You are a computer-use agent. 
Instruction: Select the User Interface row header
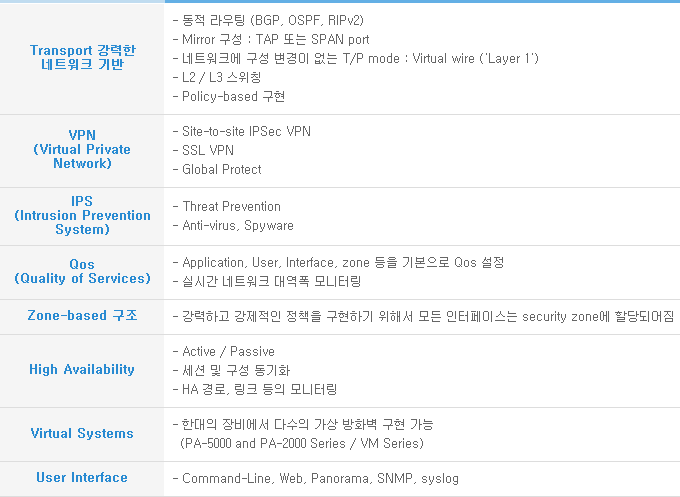click(x=82, y=478)
